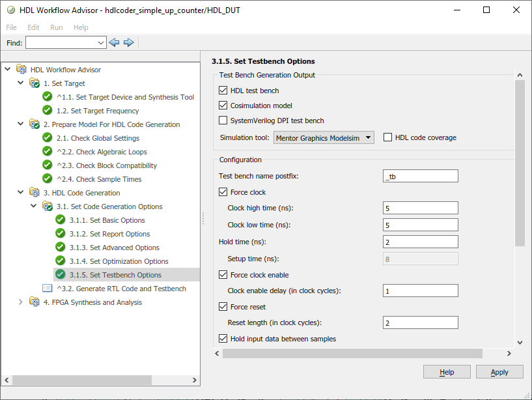This screenshot has height=400, width=532.
Task: Expand the FPGA Synthesis and Analysis node
Action: coord(21,302)
